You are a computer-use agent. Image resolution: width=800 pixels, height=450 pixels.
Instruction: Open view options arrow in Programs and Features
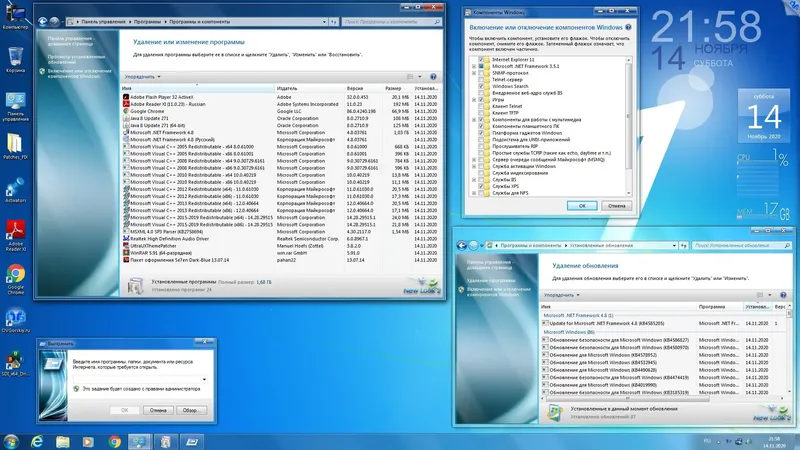pyautogui.click(x=420, y=77)
